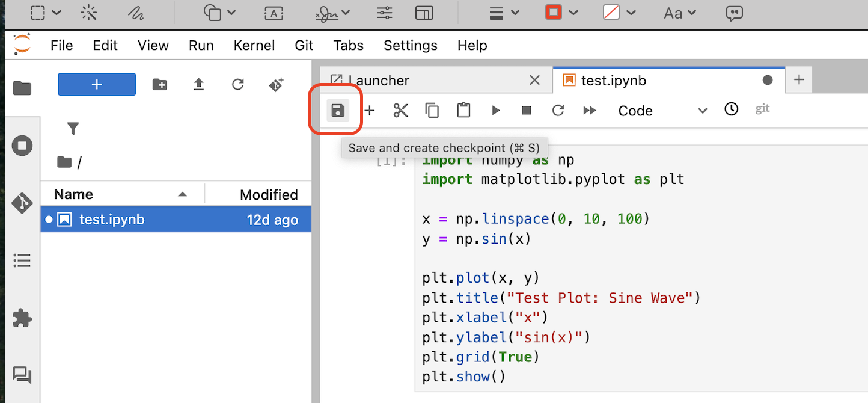This screenshot has height=403, width=868.
Task: Sort files by Name column
Action: point(123,194)
